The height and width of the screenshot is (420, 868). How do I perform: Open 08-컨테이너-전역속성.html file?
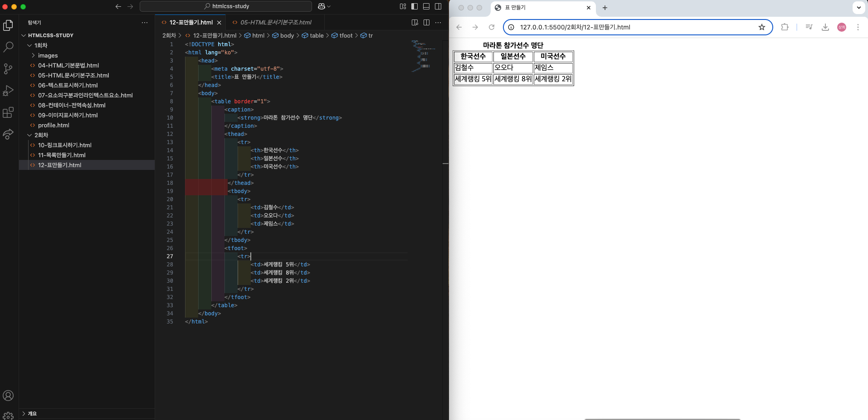(72, 105)
